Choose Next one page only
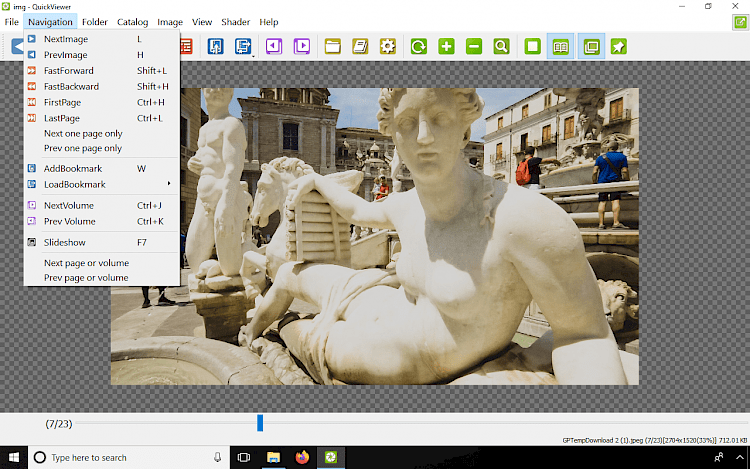This screenshot has height=469, width=750. 101,133
